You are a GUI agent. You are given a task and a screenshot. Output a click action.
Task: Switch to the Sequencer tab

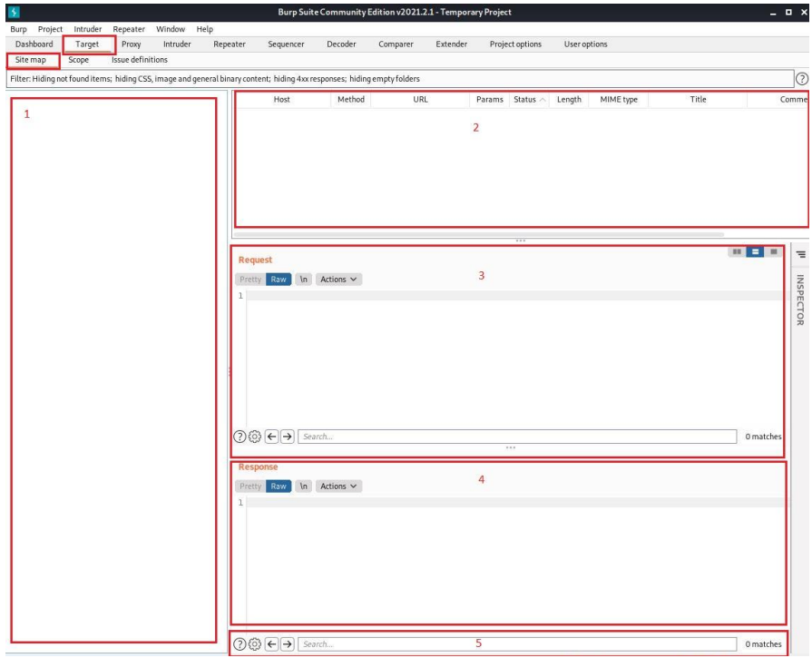point(286,44)
